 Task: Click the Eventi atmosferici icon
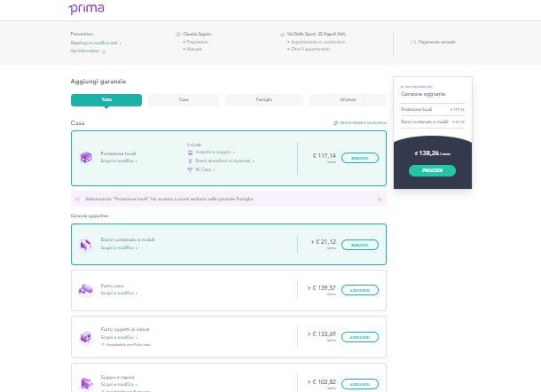(190, 161)
